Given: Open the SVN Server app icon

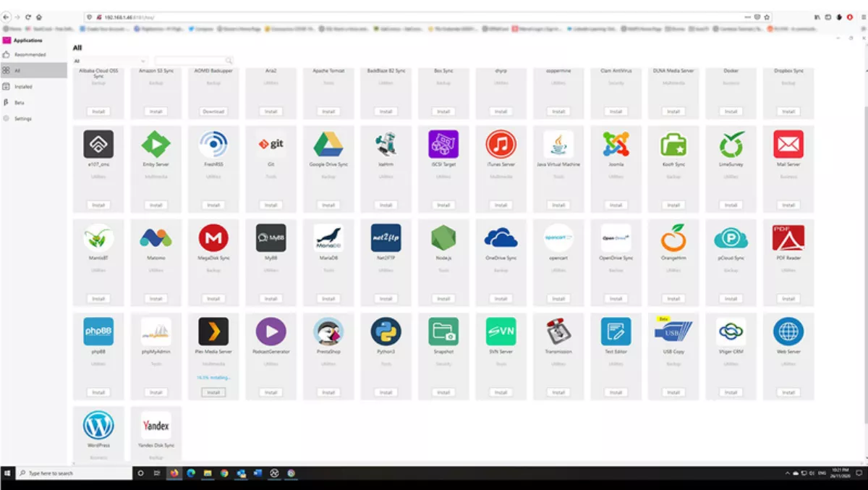Looking at the screenshot, I should pos(501,331).
